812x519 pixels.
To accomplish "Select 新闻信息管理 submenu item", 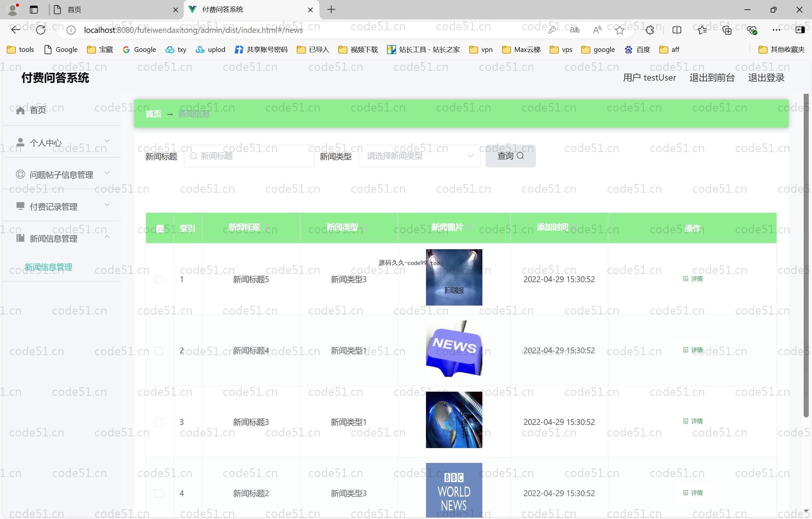I will coord(48,267).
